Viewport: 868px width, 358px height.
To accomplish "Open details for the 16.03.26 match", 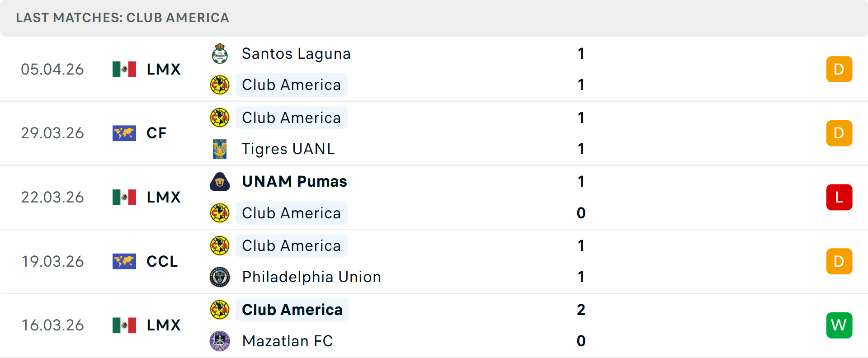I will [434, 325].
